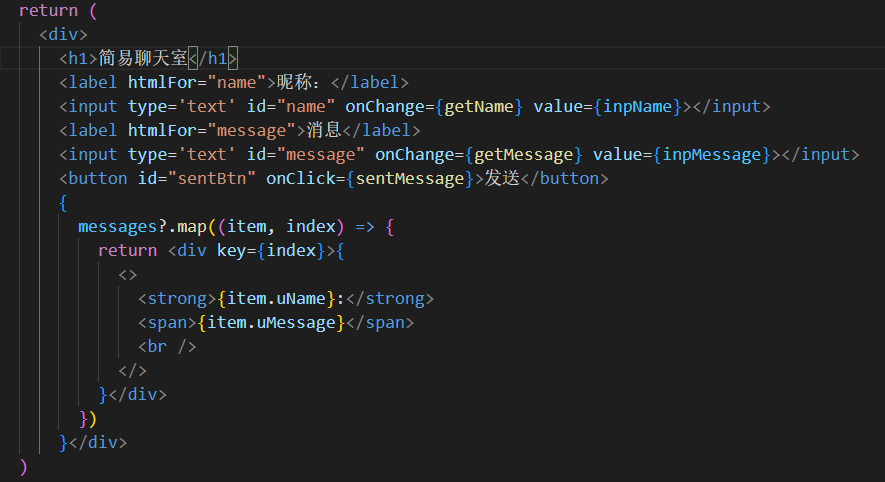Click the h1 heading text 简易聊天室
This screenshot has width=885, height=482.
click(x=143, y=58)
